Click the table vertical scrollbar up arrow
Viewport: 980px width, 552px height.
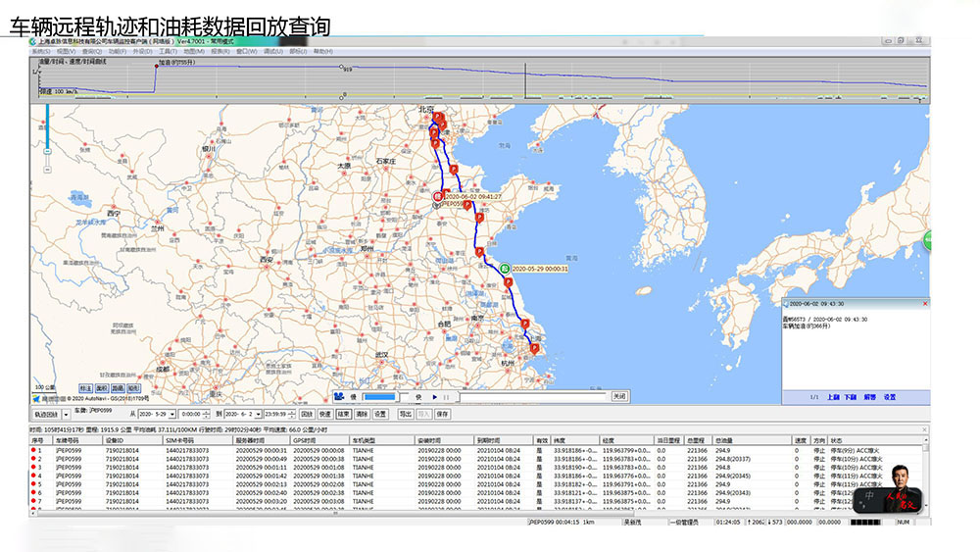tap(926, 441)
